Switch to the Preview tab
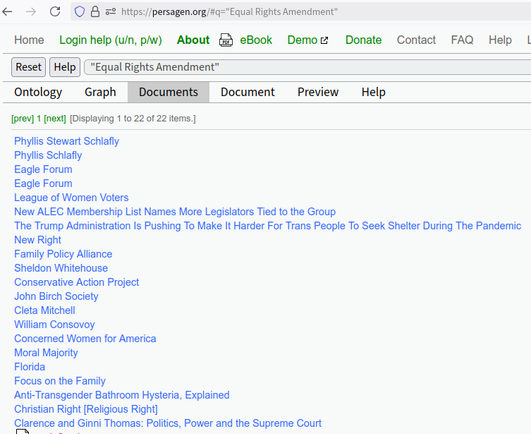 318,92
